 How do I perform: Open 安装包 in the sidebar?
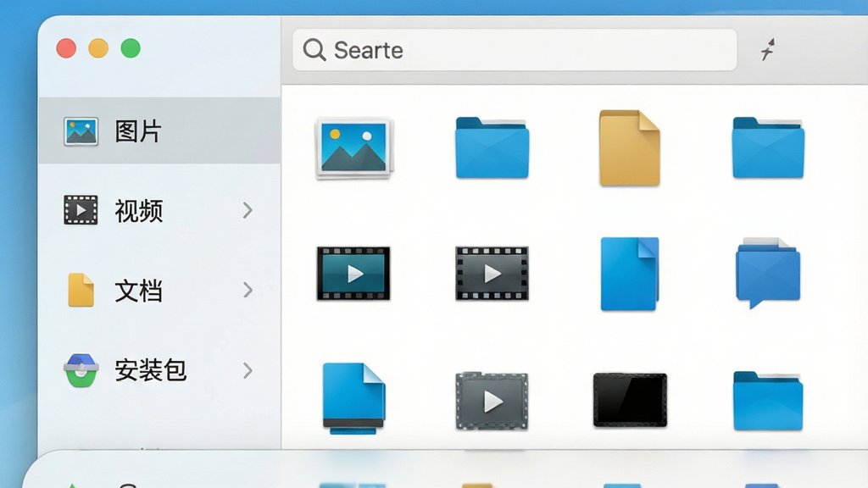(159, 370)
